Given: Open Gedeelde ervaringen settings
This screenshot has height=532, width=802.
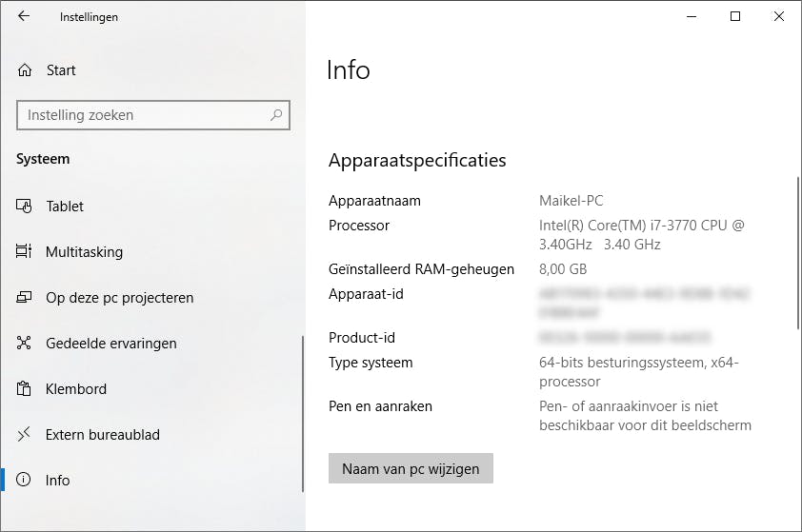Looking at the screenshot, I should 110,344.
